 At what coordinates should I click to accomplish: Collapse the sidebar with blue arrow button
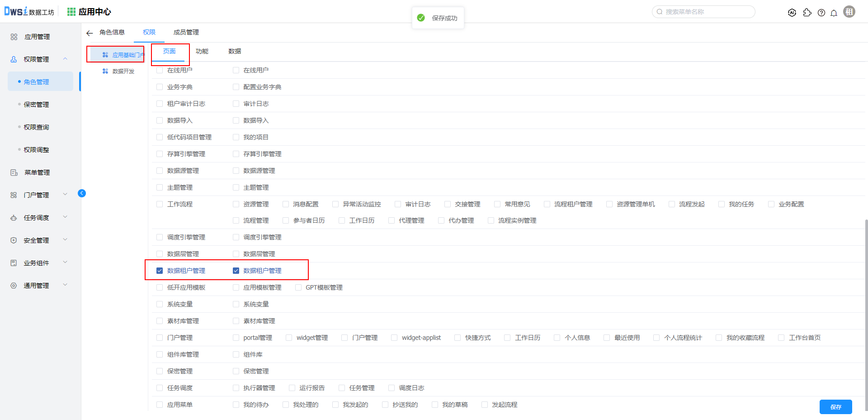[82, 193]
